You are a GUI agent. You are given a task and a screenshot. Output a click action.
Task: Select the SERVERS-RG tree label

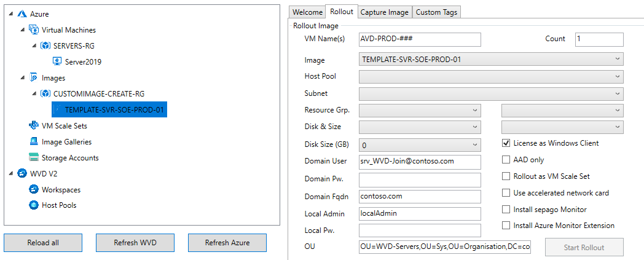tap(74, 46)
